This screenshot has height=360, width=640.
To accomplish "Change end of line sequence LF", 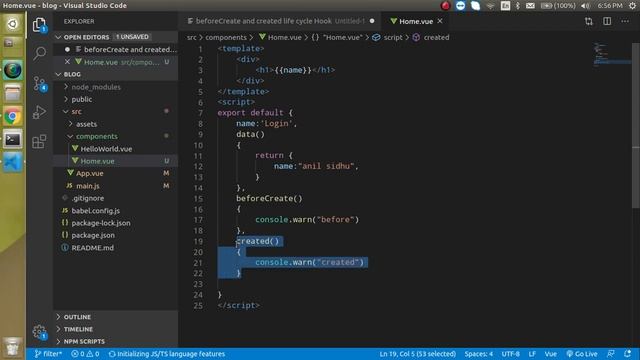I will 532,354.
